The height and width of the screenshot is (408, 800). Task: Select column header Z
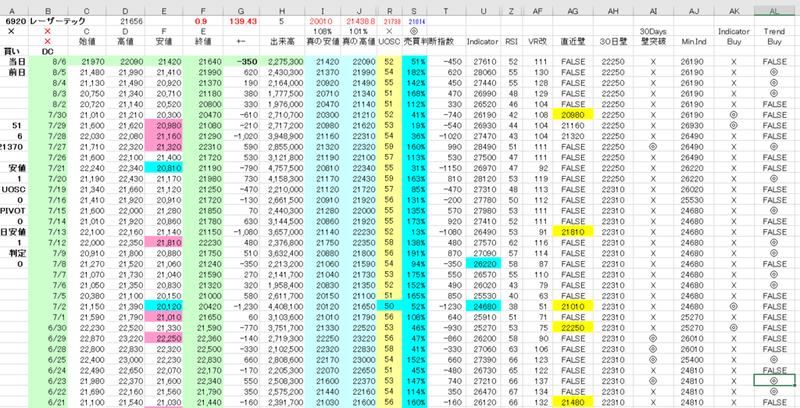pyautogui.click(x=511, y=11)
